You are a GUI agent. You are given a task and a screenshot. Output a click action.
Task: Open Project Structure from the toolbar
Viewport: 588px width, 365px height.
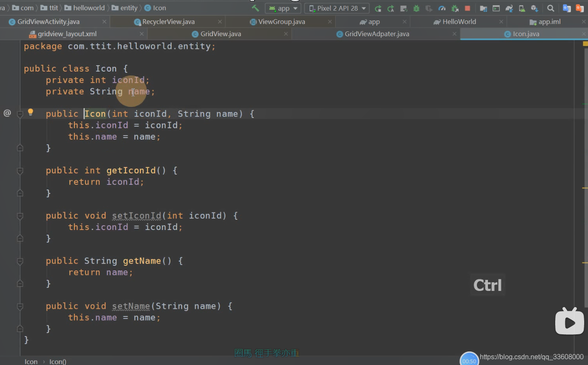click(483, 8)
